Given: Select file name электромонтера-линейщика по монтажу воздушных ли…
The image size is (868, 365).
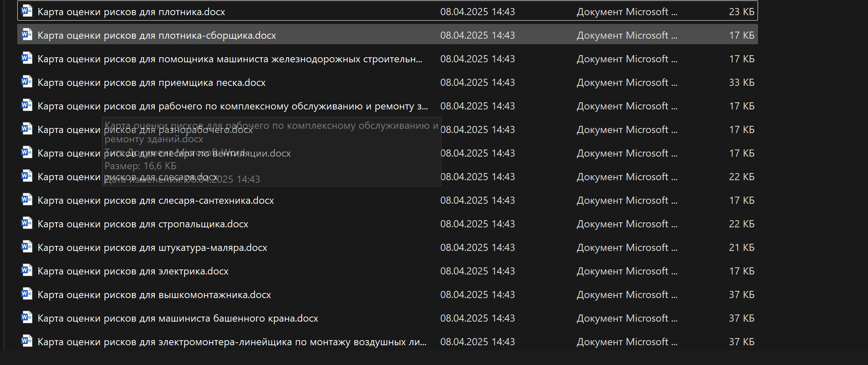Looking at the screenshot, I should (x=232, y=342).
